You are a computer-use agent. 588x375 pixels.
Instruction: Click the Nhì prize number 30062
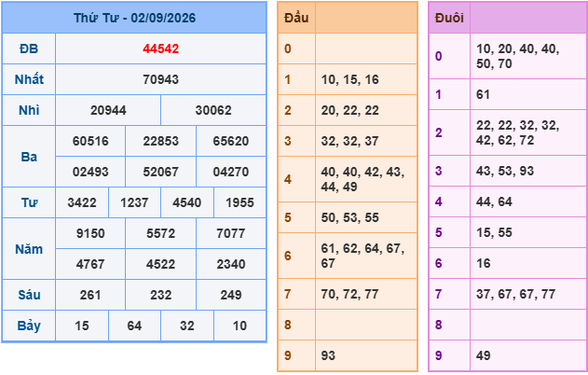pos(213,110)
